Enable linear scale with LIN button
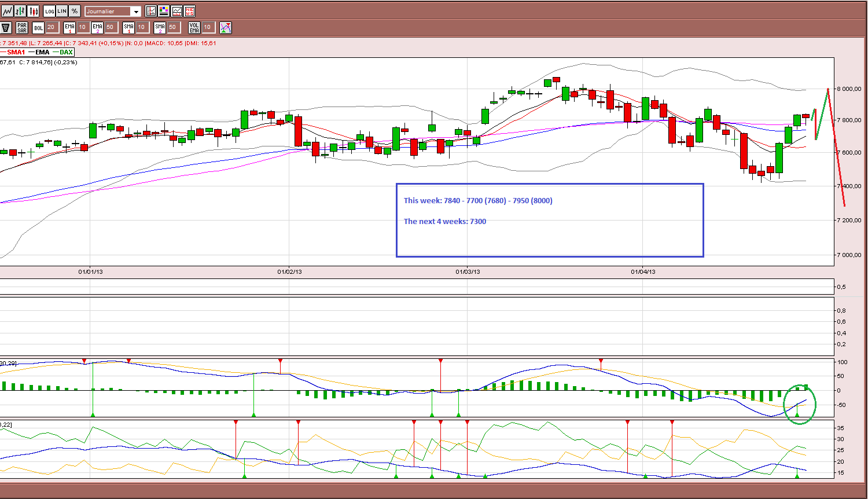 click(62, 11)
